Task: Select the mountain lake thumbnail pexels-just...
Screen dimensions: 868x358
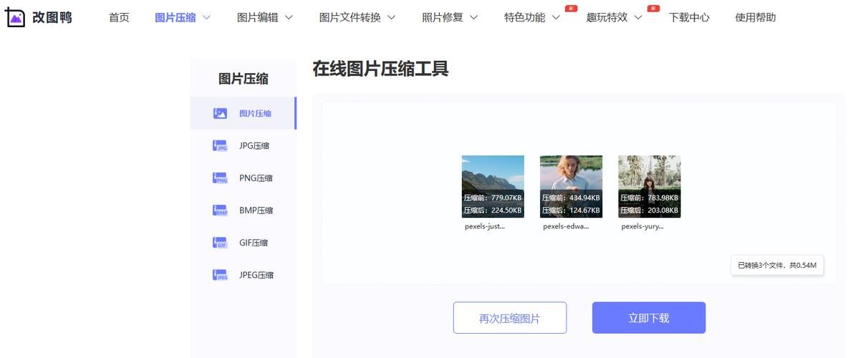Action: 493,187
